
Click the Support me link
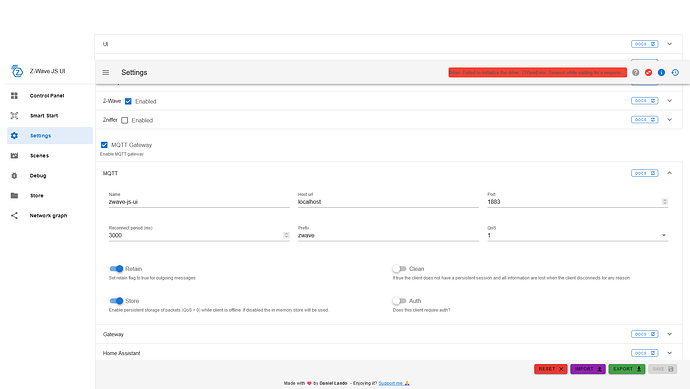393,383
